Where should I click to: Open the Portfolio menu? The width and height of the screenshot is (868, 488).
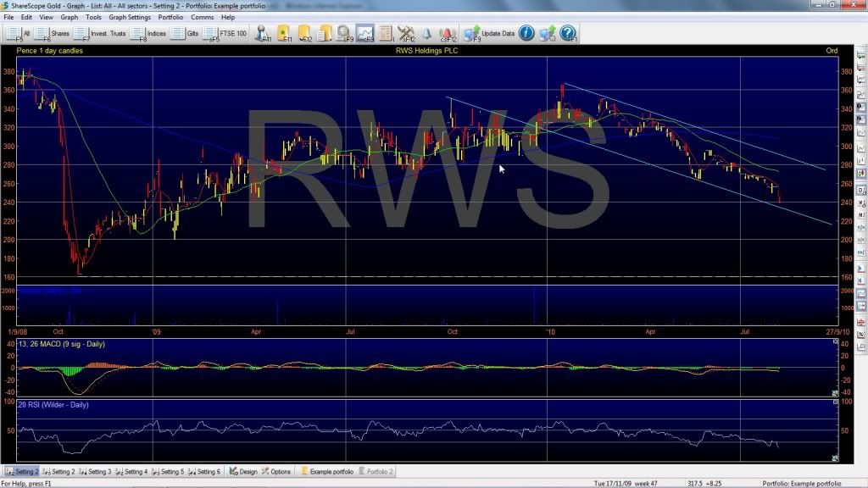tap(170, 17)
